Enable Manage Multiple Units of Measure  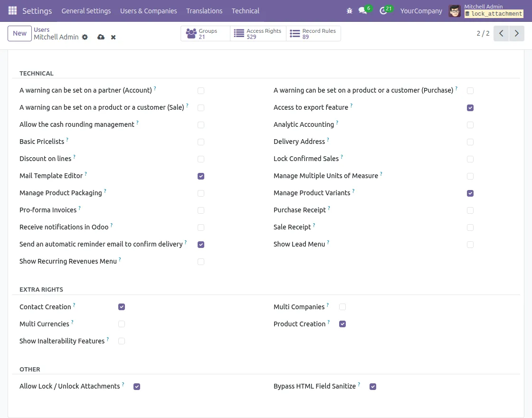click(470, 176)
